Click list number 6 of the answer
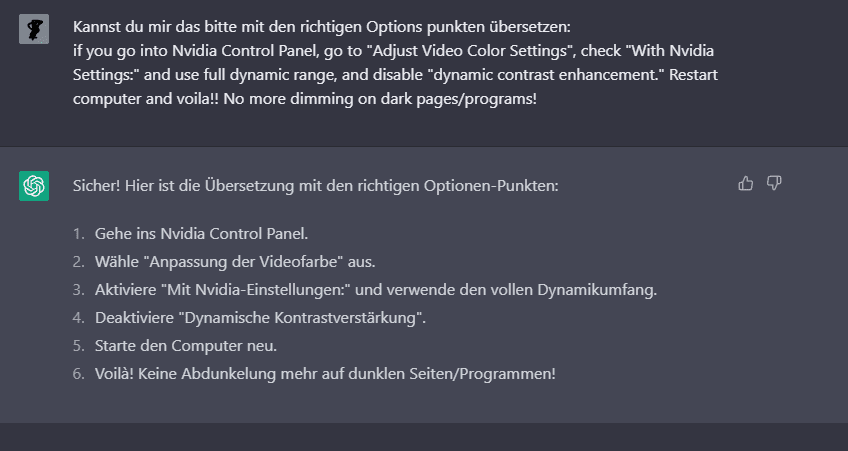The height and width of the screenshot is (451, 848). tap(78, 374)
